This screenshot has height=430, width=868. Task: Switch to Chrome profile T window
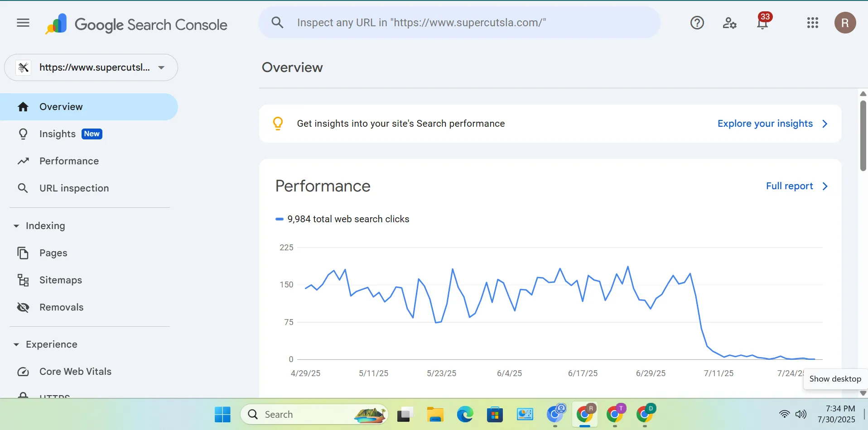pyautogui.click(x=615, y=414)
